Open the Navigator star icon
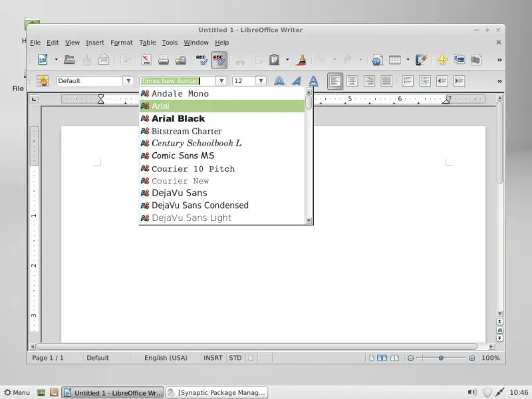 pyautogui.click(x=442, y=60)
